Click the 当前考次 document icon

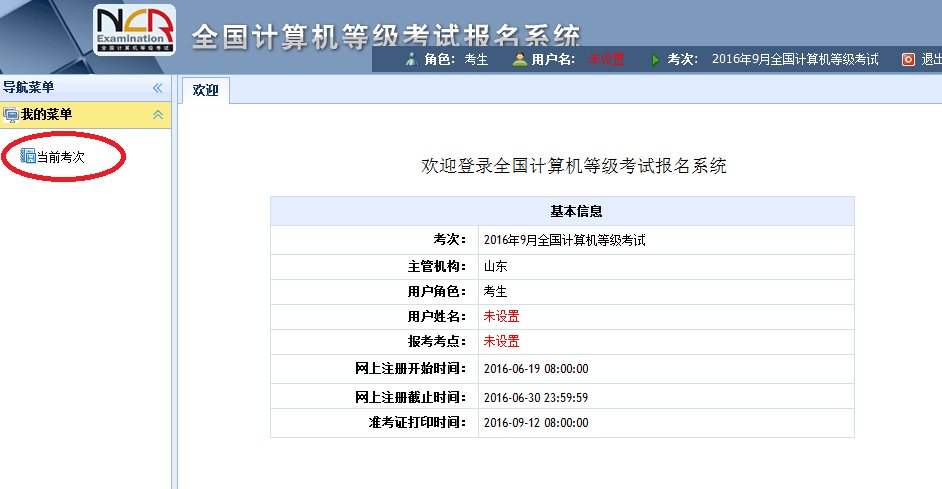tap(28, 156)
